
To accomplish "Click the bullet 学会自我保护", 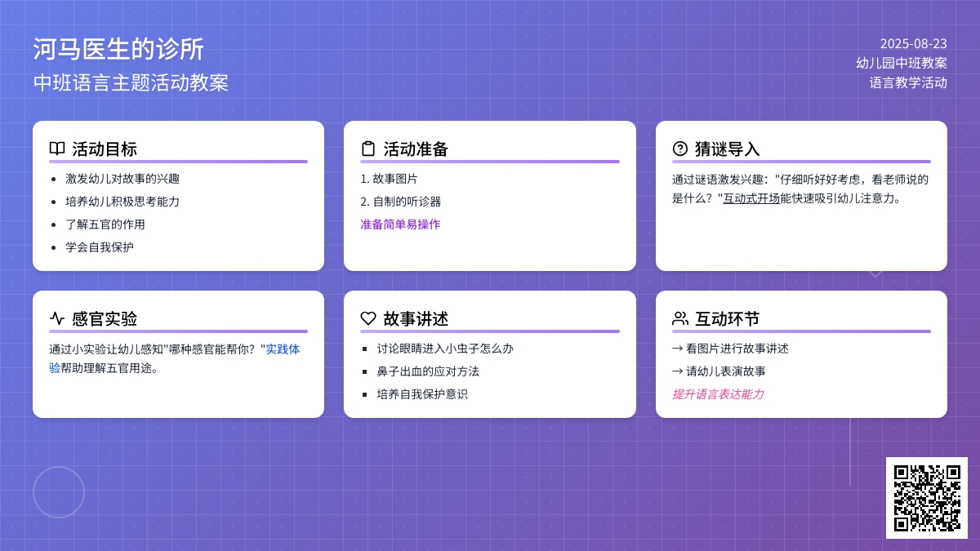I will pyautogui.click(x=100, y=247).
